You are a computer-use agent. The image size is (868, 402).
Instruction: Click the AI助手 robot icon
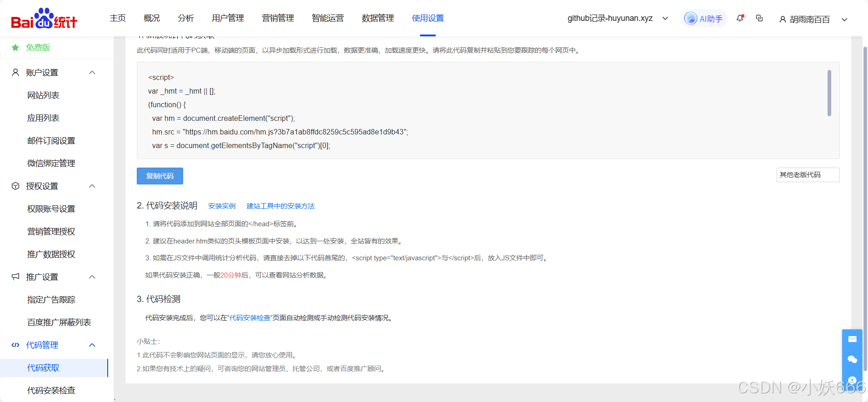pos(691,18)
